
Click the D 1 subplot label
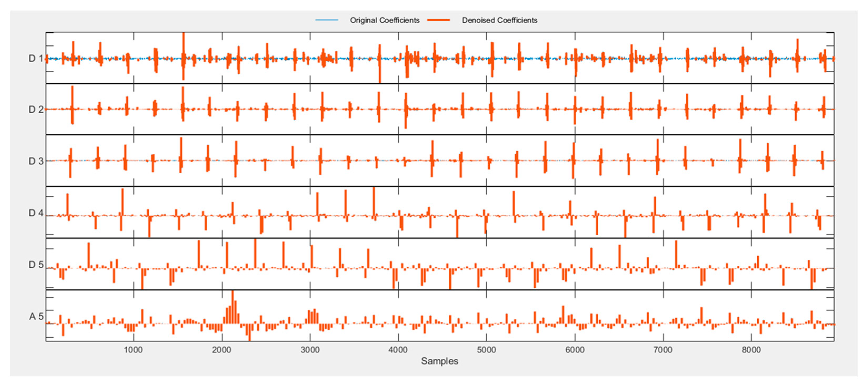coord(36,59)
